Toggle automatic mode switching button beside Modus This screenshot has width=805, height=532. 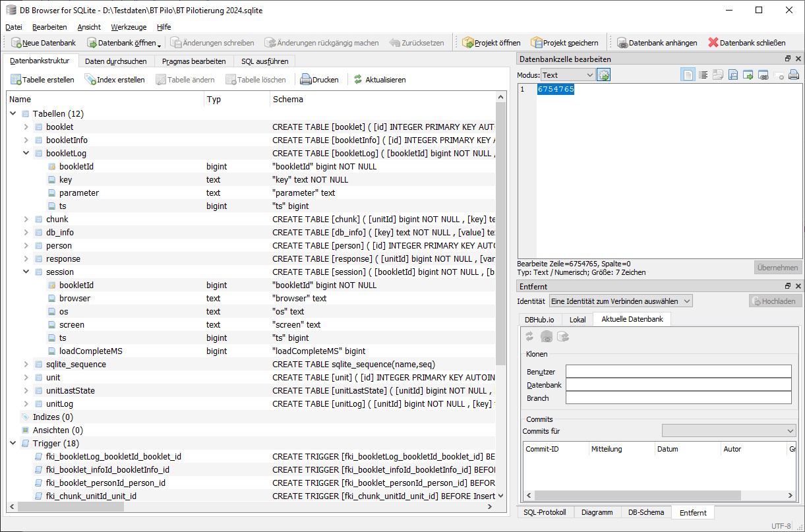(603, 75)
